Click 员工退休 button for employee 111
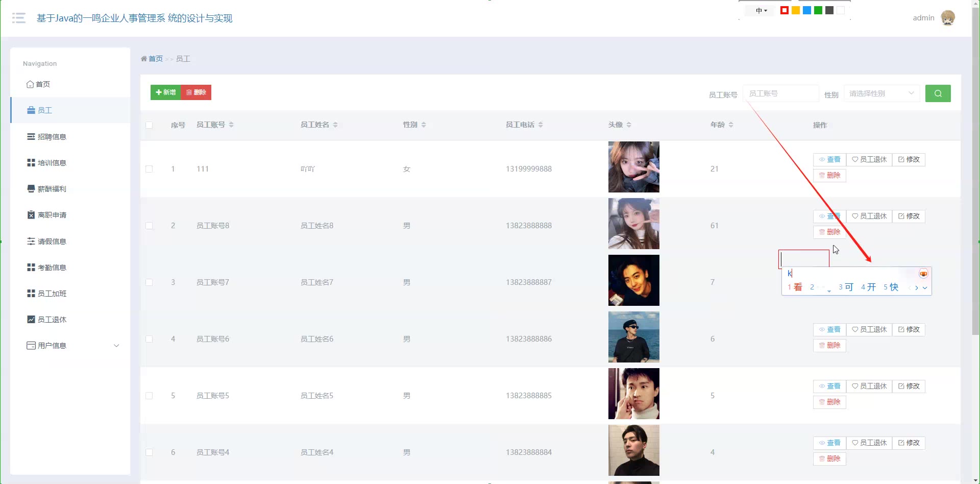The image size is (980, 484). pos(869,159)
